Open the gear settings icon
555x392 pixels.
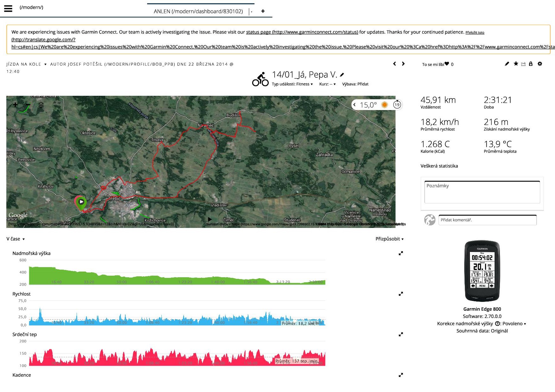[x=540, y=64]
